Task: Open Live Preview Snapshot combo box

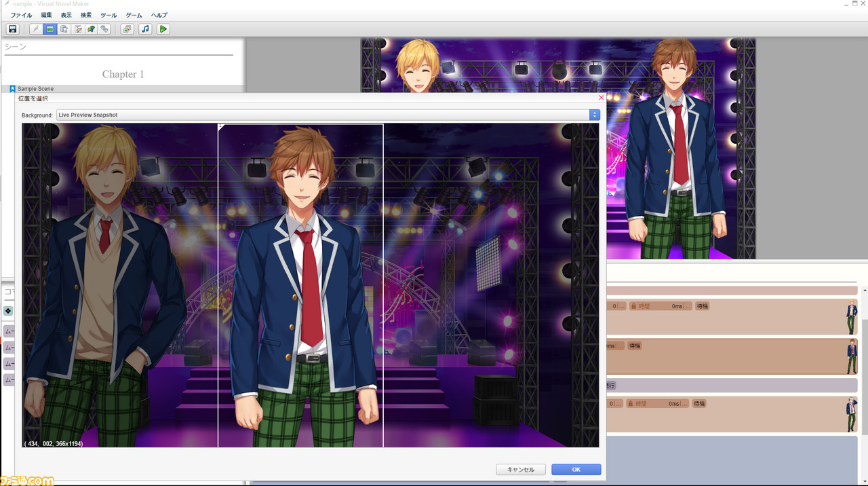Action: point(328,115)
